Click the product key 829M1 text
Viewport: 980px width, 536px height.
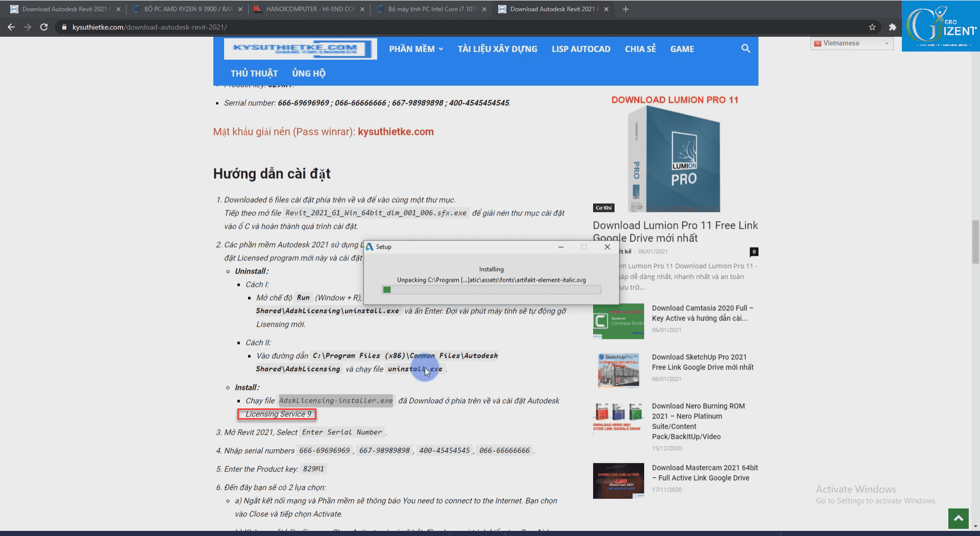coord(313,469)
